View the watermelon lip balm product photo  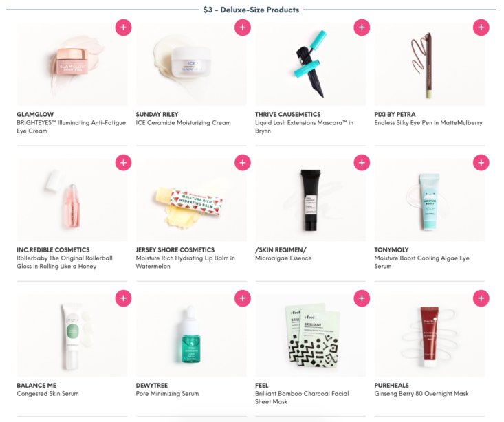(191, 199)
